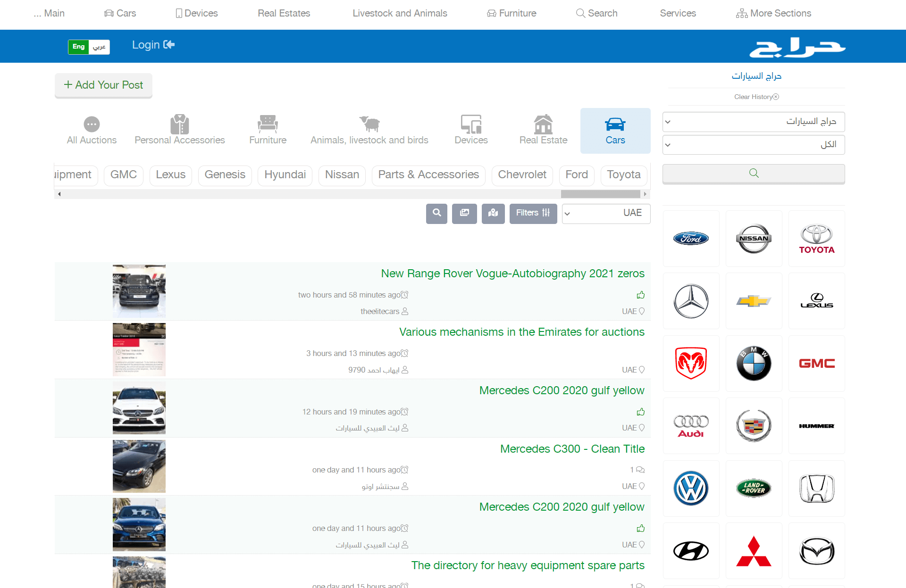This screenshot has height=588, width=906.
Task: Click the magnifier search button beside Filters
Action: (436, 213)
